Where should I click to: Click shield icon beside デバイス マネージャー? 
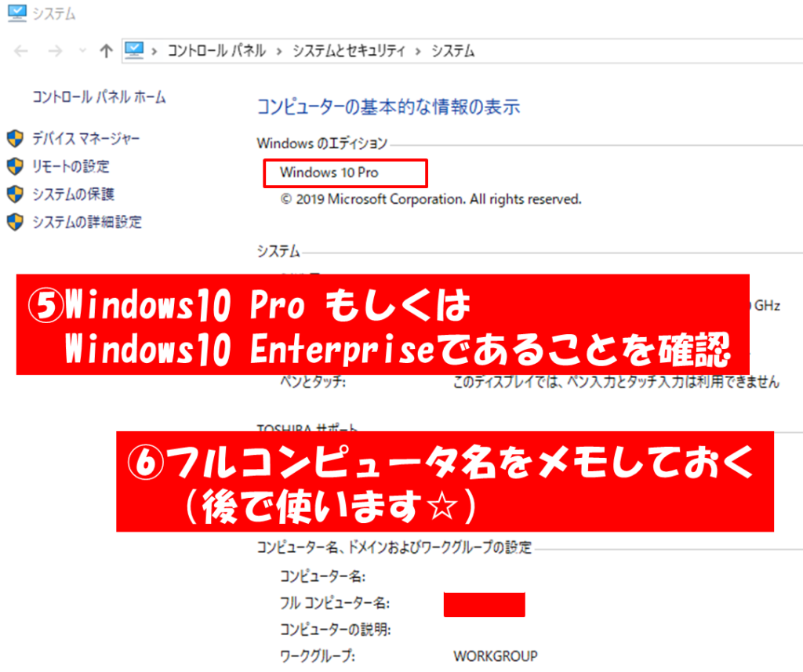[16, 138]
